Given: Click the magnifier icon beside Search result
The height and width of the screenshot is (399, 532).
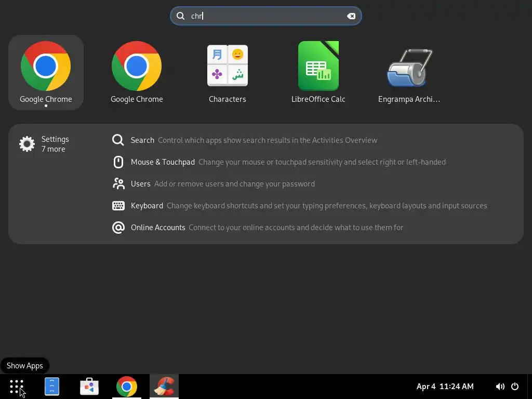Looking at the screenshot, I should (118, 140).
